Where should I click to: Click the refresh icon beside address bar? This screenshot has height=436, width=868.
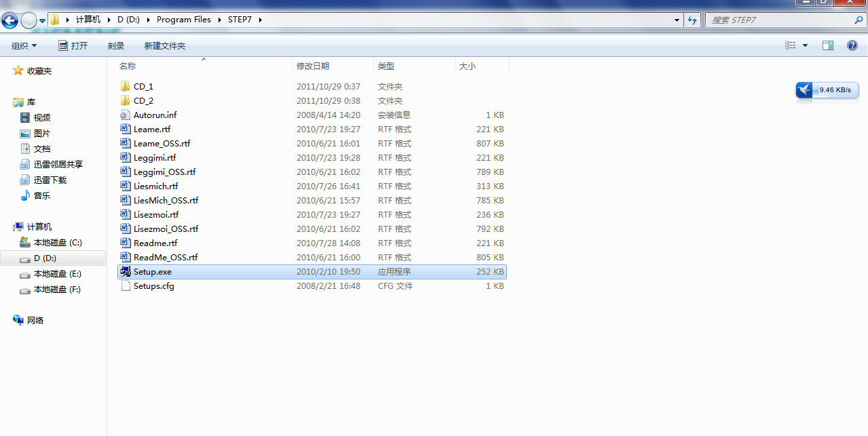(692, 20)
